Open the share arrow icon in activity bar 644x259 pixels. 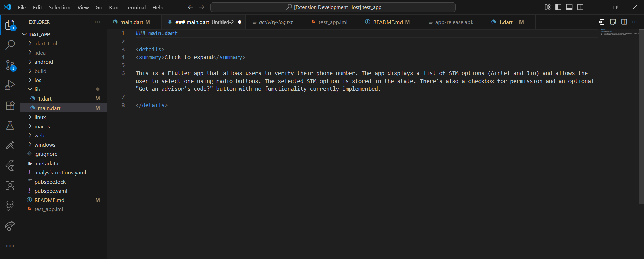tap(10, 225)
